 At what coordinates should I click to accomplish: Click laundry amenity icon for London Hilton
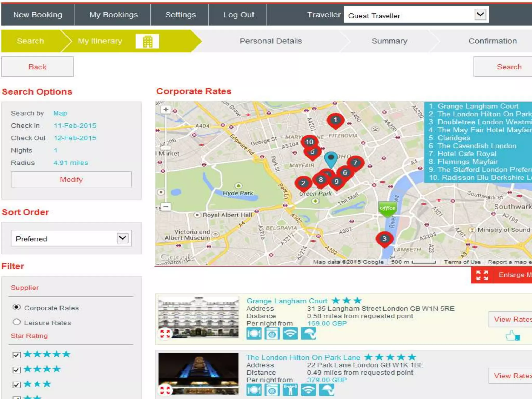(272, 390)
